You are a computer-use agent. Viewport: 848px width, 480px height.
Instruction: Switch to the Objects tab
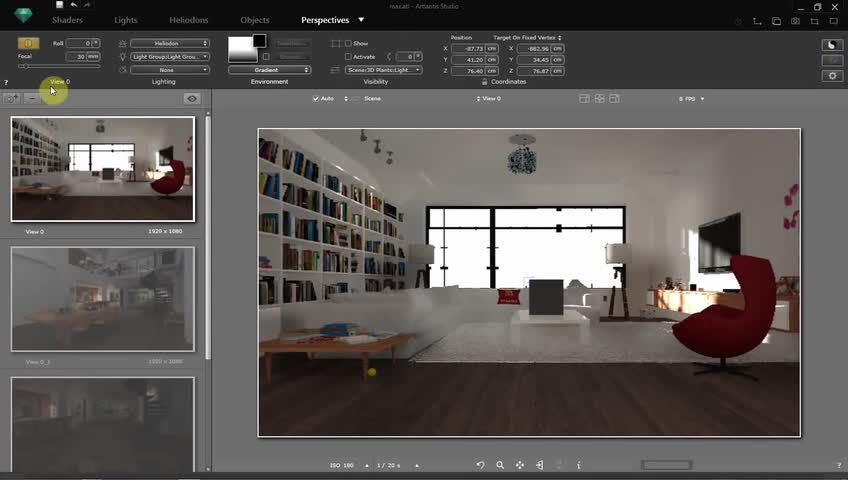(255, 20)
